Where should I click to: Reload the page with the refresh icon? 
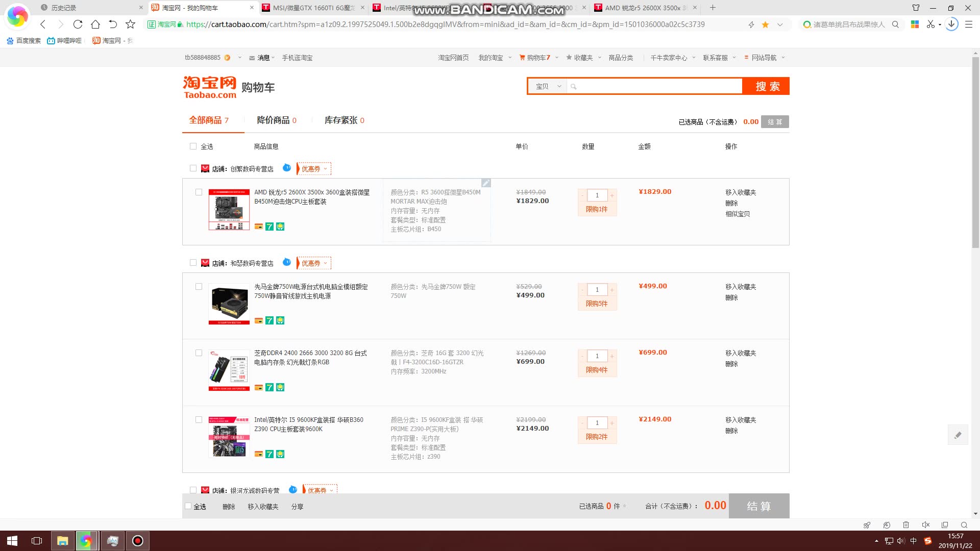[x=78, y=24]
